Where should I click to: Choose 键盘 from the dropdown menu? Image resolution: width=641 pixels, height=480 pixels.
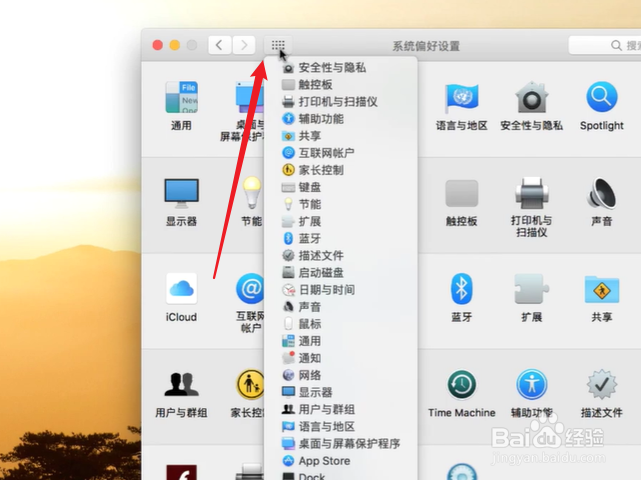pyautogui.click(x=341, y=187)
